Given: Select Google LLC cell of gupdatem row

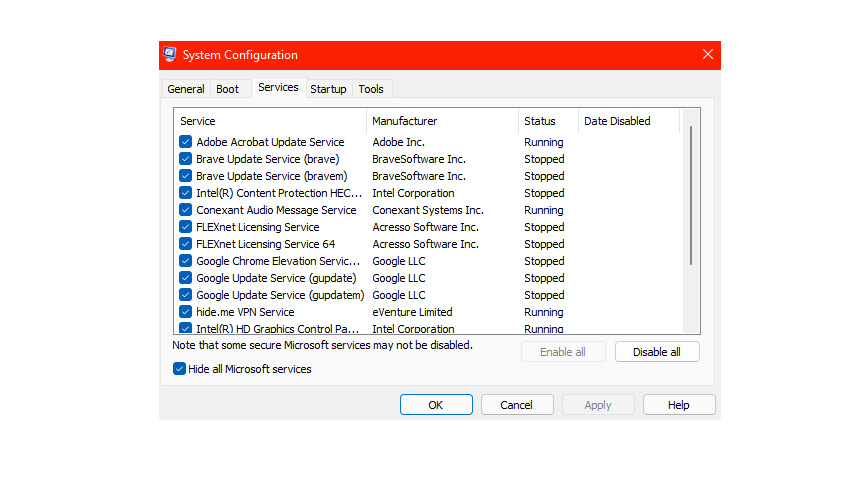Looking at the screenshot, I should [x=399, y=295].
